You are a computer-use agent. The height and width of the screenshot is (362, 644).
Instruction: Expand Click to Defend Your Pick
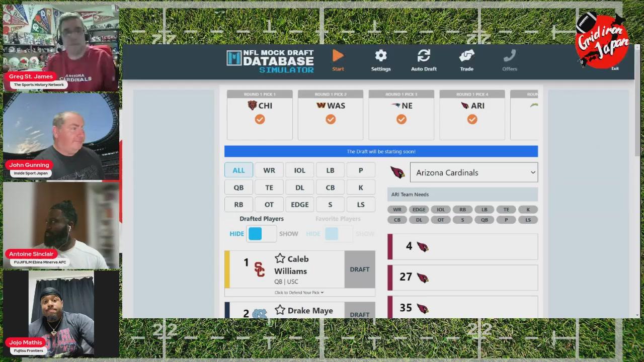[x=299, y=293]
